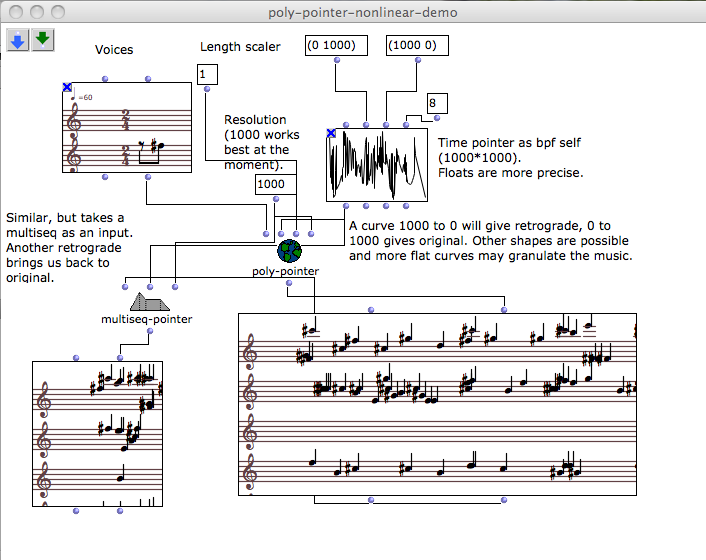Click the blue down-arrow input icon

[x=18, y=39]
